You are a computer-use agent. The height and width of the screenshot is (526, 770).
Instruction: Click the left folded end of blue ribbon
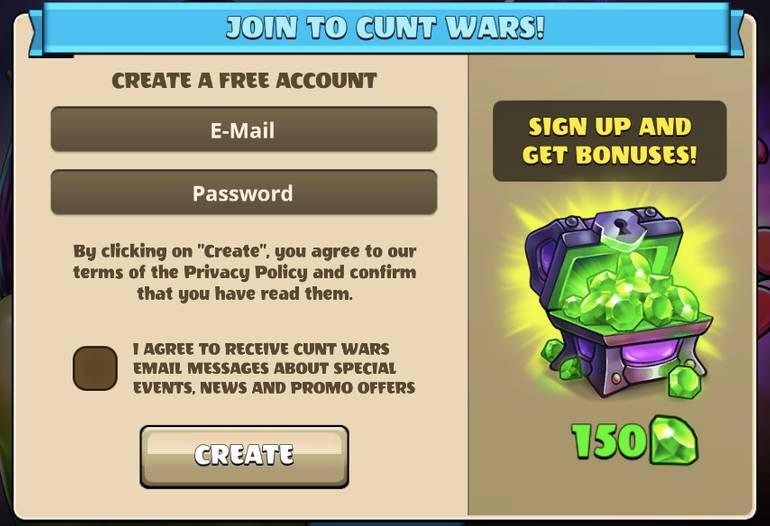36,33
